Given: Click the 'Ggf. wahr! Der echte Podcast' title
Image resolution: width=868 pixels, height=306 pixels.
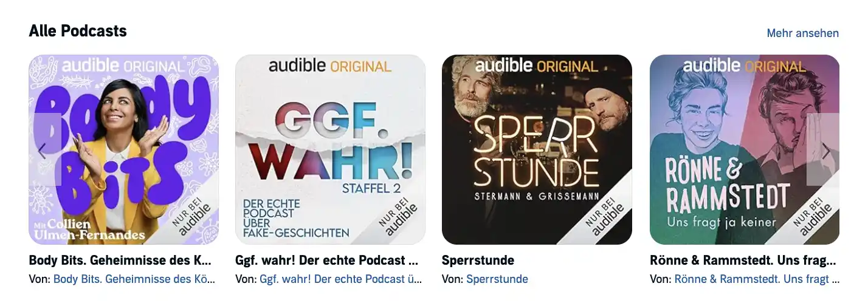Looking at the screenshot, I should point(327,260).
